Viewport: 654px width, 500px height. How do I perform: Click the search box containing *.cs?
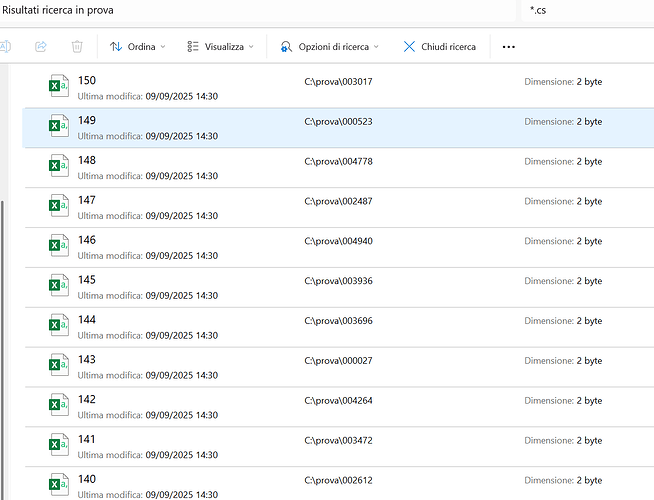point(590,10)
